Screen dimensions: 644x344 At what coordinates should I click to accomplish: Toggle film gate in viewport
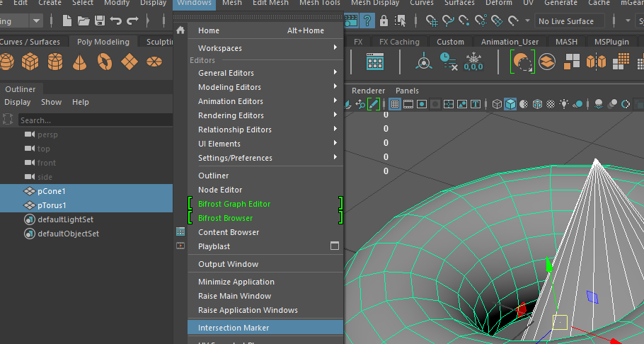408,104
